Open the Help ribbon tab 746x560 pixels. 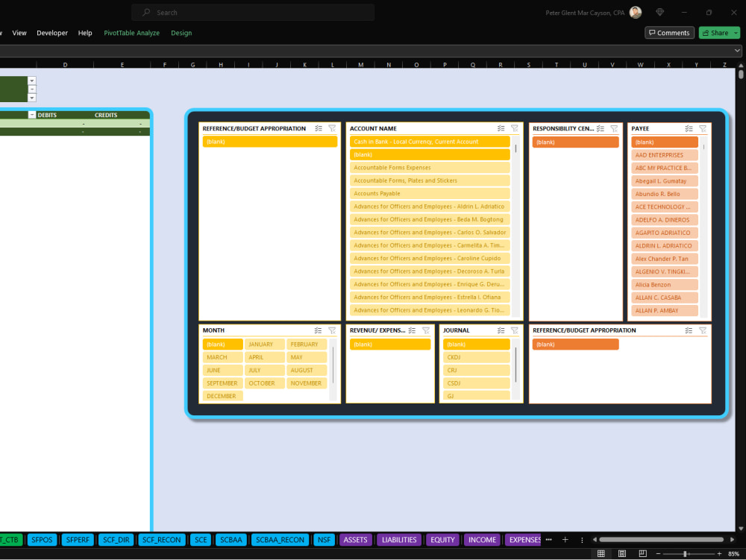tap(85, 33)
